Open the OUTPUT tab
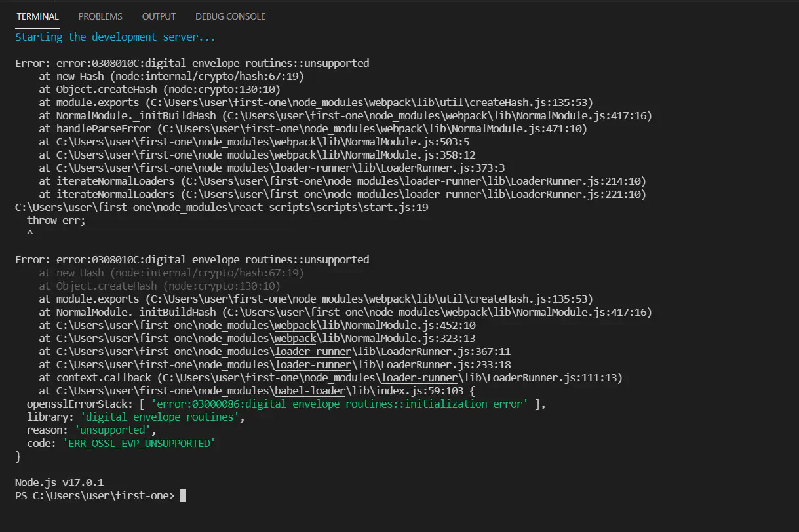The image size is (799, 532). [x=159, y=16]
